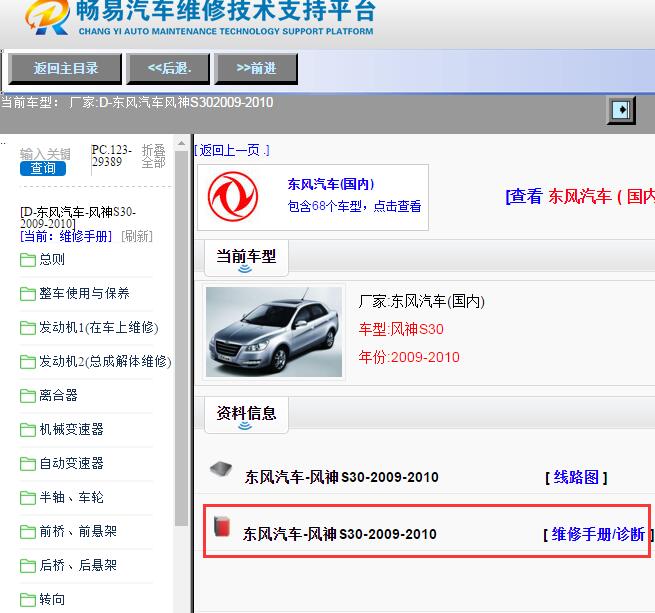
Task: Open the 线路图 link
Action: (576, 477)
